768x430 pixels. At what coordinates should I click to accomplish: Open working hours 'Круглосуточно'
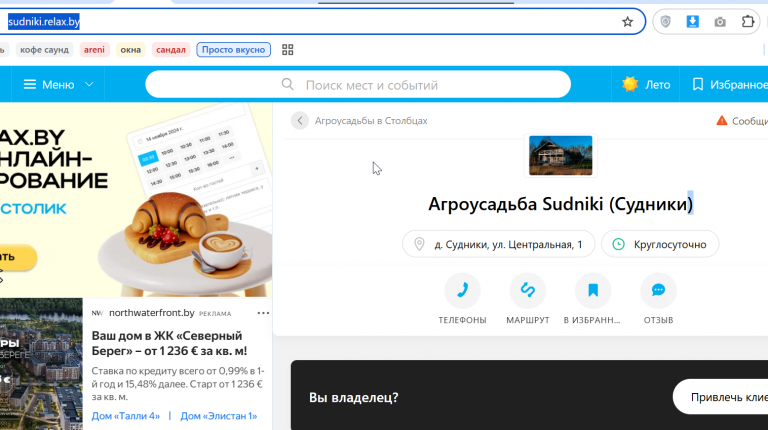(660, 244)
